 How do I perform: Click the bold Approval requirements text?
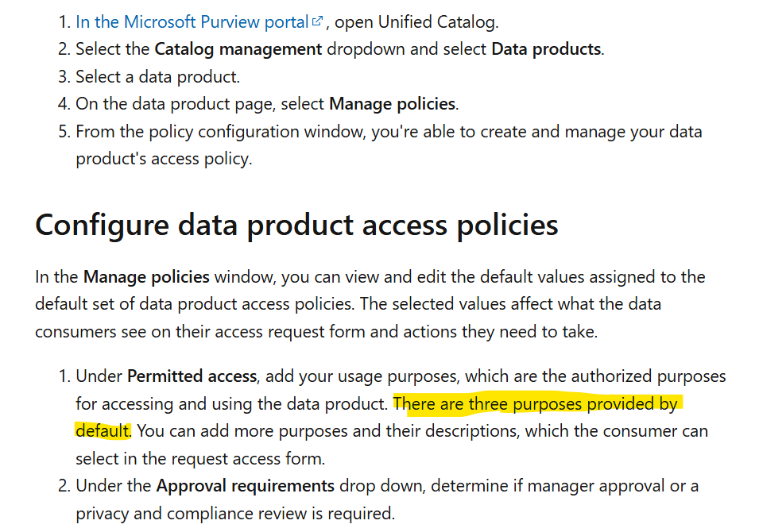coord(245,486)
